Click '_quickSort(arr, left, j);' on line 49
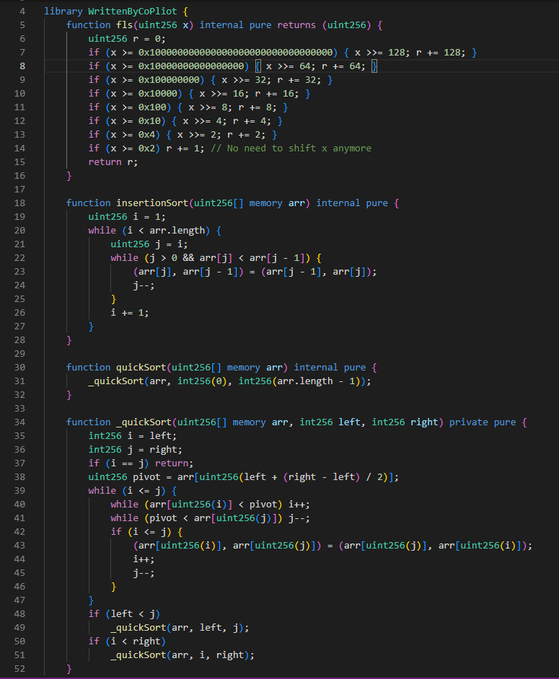Viewport: 559px width, 679px height. coord(180,628)
